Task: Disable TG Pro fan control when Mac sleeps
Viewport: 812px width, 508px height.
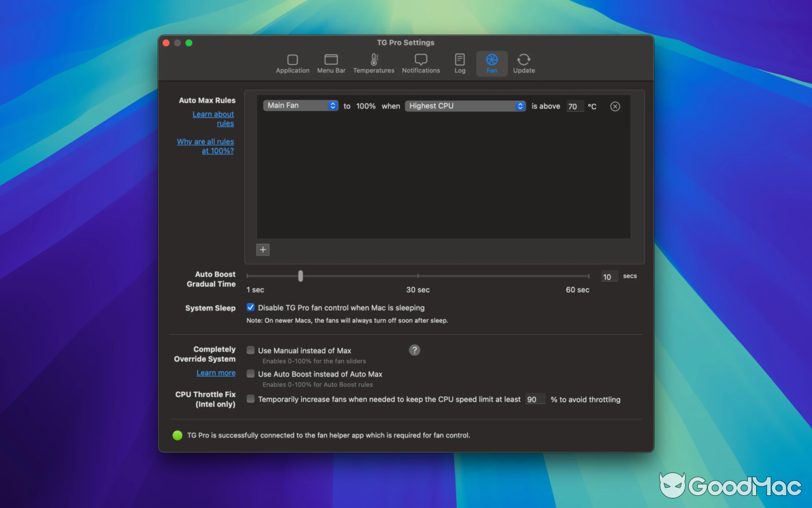Action: 251,307
